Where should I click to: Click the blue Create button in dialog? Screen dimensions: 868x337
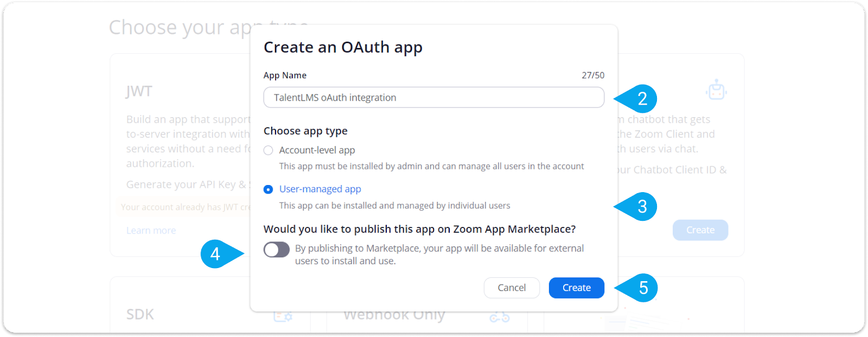(x=576, y=288)
